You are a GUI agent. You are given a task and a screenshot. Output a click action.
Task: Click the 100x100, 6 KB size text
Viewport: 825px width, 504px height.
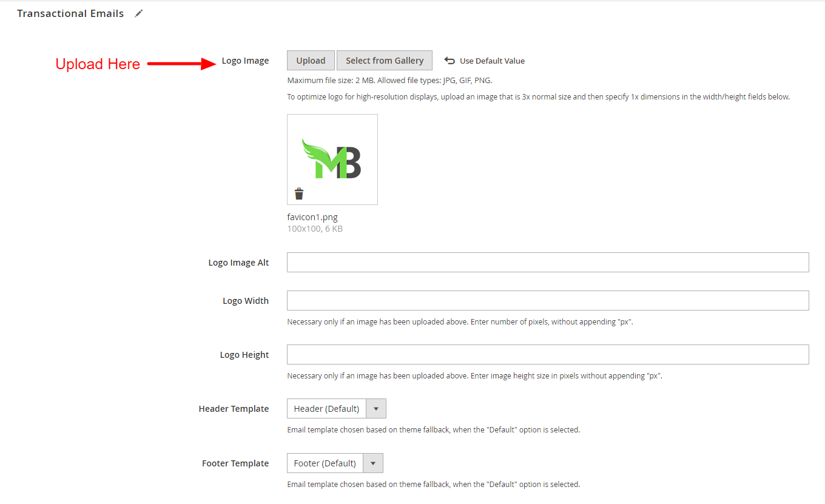315,229
